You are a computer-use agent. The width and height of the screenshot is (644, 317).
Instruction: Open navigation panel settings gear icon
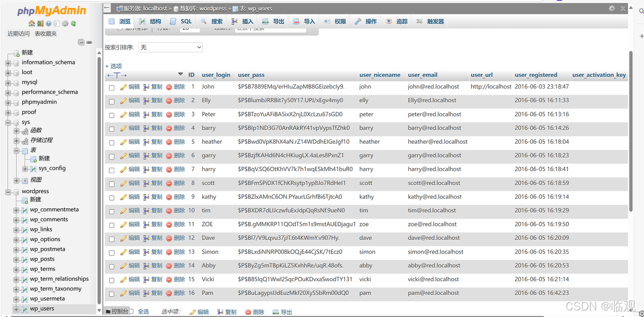(65, 24)
